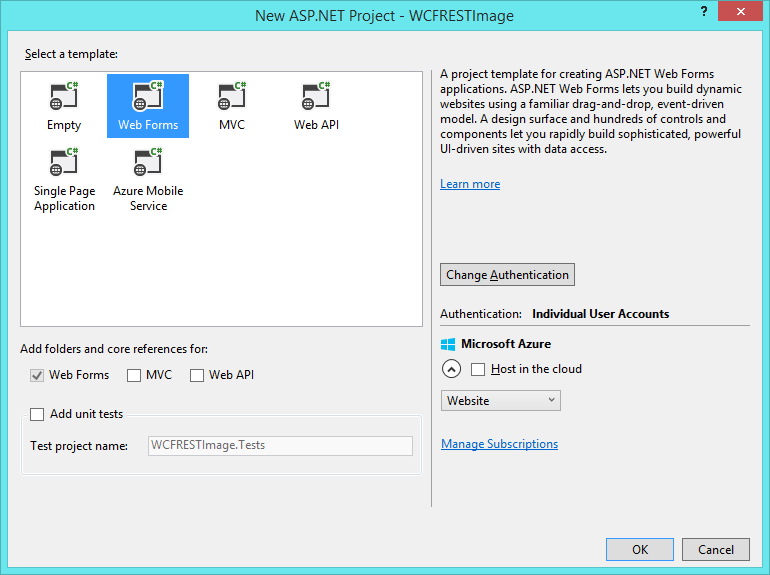
Task: Tick the Host in the cloud checkbox
Action: click(478, 369)
